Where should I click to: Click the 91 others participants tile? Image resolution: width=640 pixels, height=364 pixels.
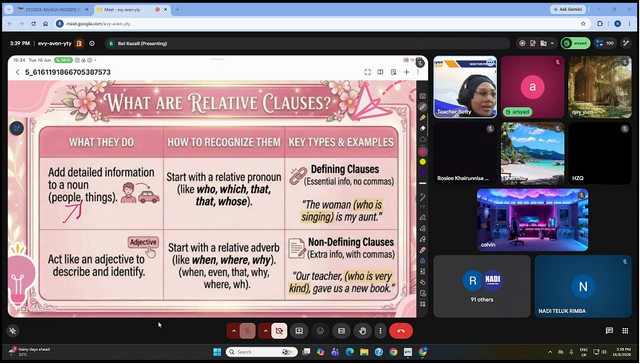pyautogui.click(x=482, y=286)
